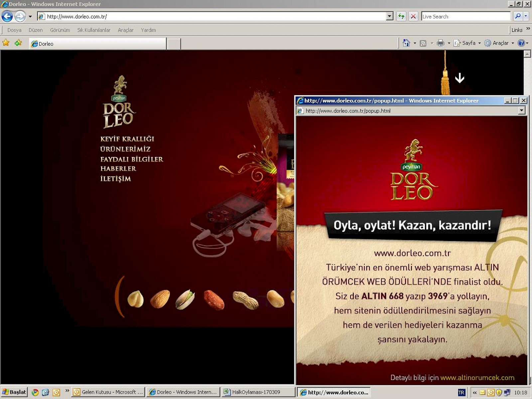Open the www.altinorumcek.com link in popup
Screen dimensions: 532x399
click(477, 378)
